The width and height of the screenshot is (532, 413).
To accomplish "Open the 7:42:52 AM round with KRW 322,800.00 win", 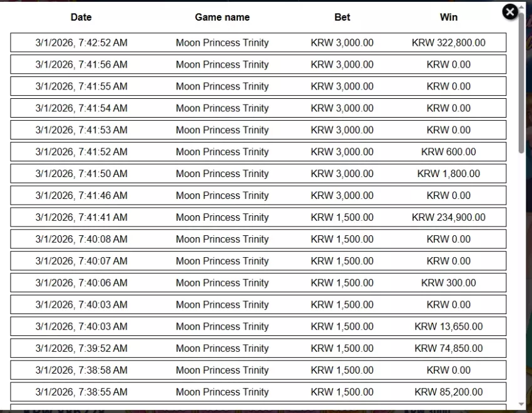I will (x=258, y=43).
